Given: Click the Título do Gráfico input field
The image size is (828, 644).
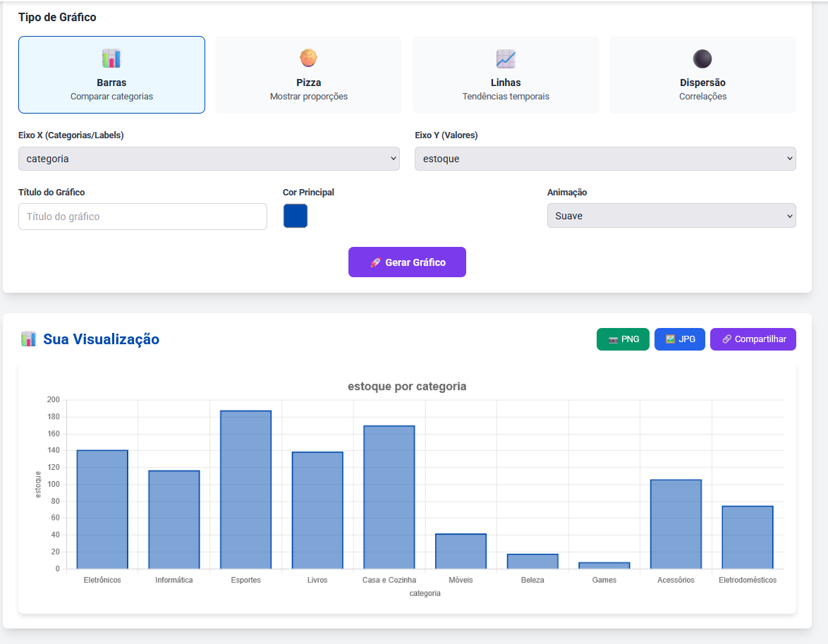Looking at the screenshot, I should 142,217.
